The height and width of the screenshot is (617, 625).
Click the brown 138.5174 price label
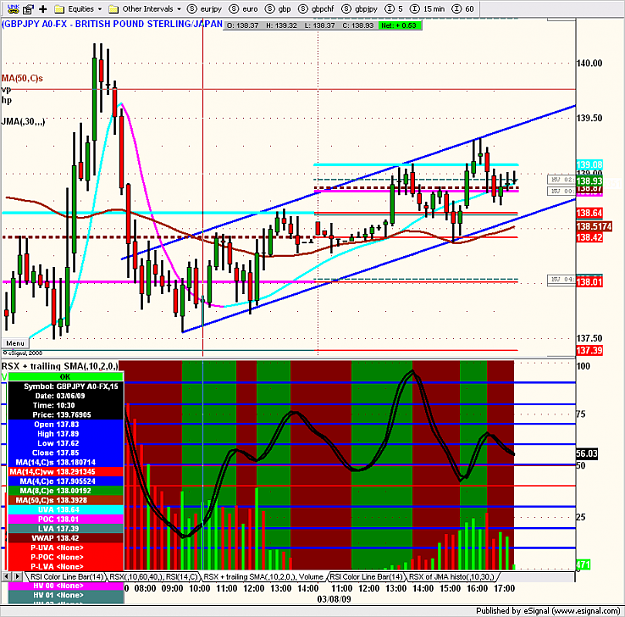coord(594,226)
